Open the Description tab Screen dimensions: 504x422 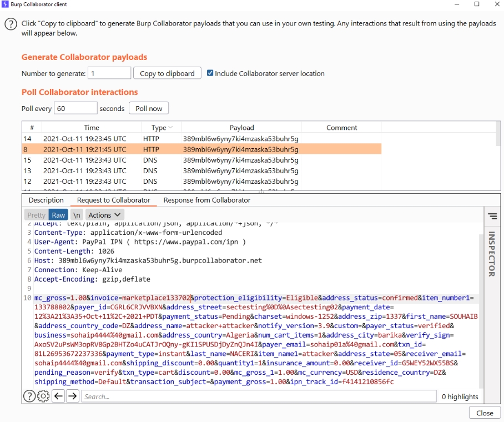46,200
